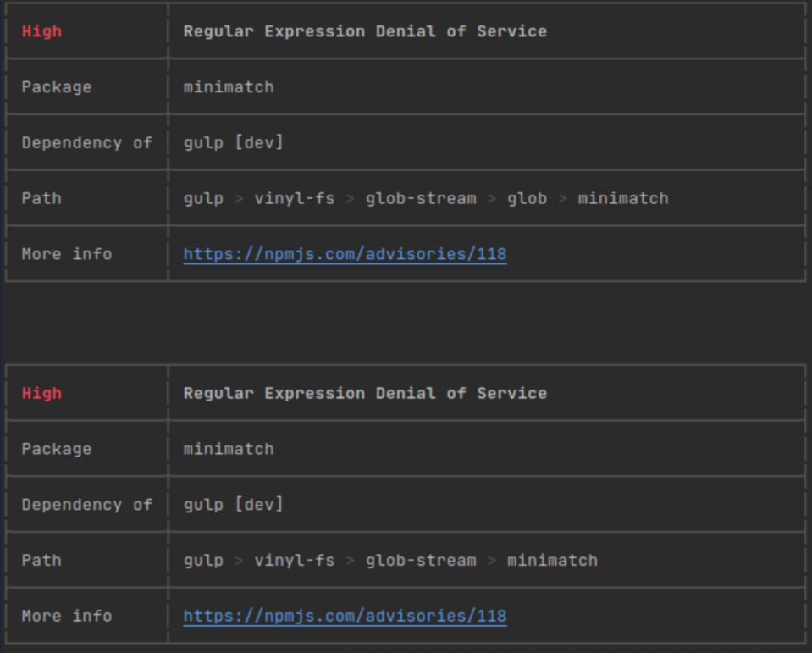Viewport: 812px width, 653px height.
Task: Click minimatch package value in second table
Action: [229, 449]
